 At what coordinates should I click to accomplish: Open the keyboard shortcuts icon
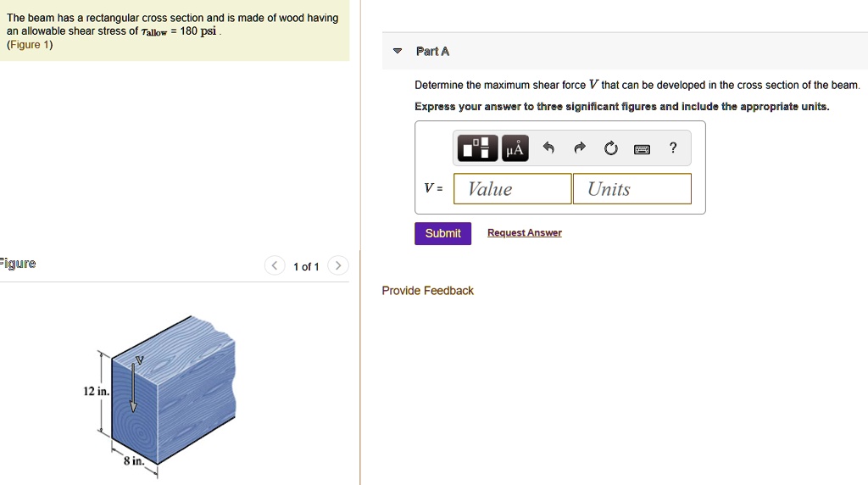tap(642, 149)
